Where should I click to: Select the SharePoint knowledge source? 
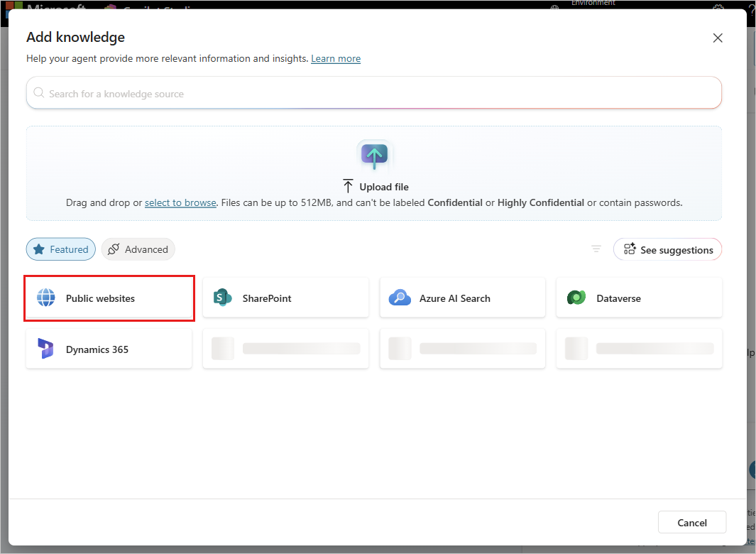285,298
